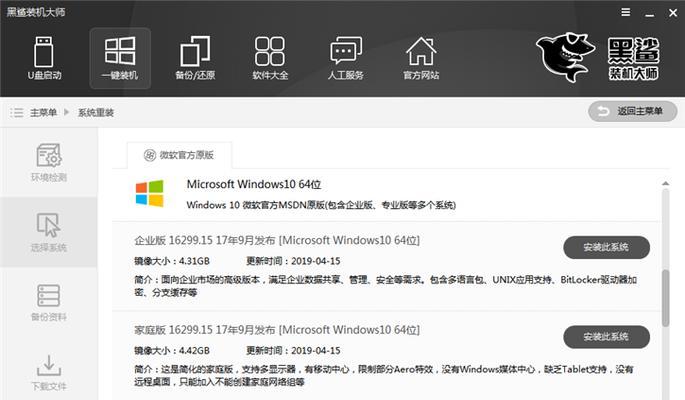Viewport: 685px width, 400px height.
Task: Click the 家庭版 简介 description text
Action: tap(384, 376)
